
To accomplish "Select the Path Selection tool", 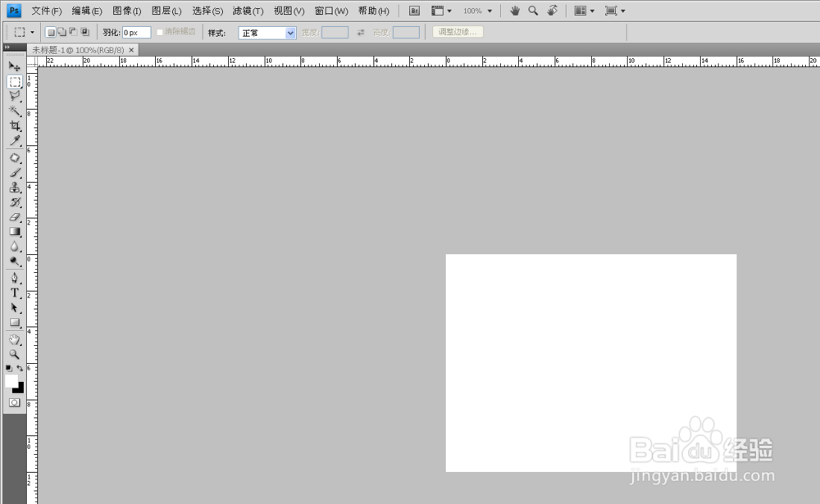I will click(x=15, y=307).
